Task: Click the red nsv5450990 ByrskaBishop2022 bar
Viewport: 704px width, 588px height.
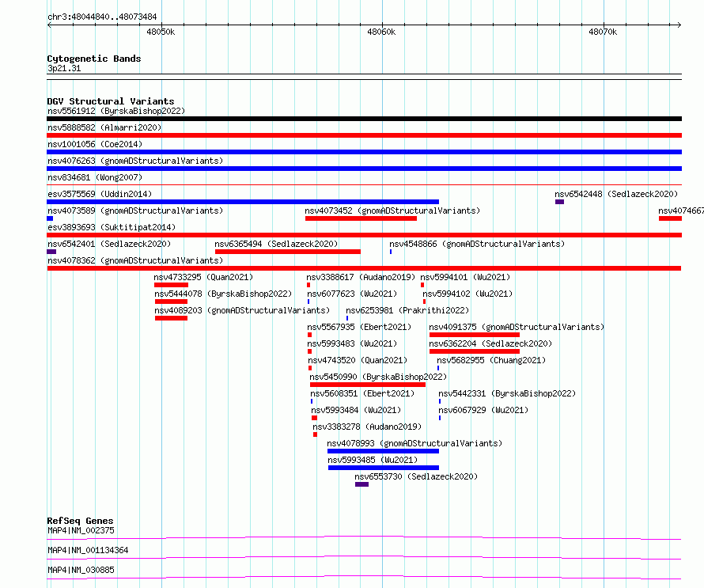Action: pos(368,385)
